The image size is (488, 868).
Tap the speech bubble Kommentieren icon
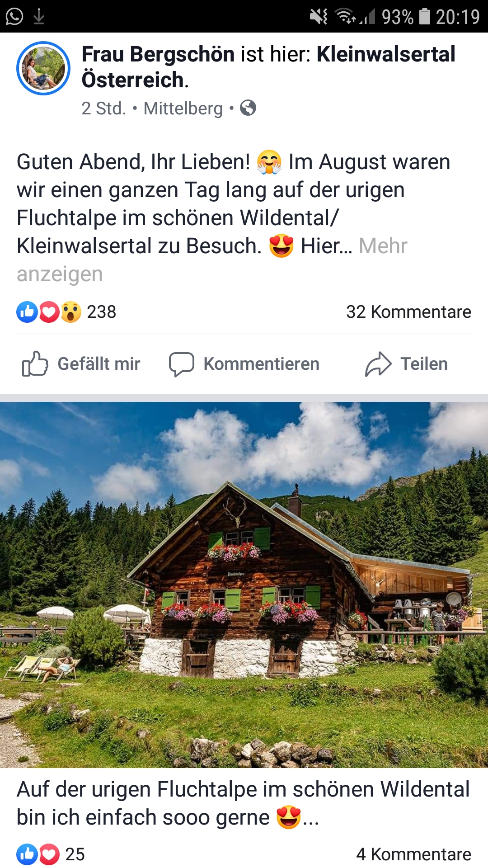(182, 364)
